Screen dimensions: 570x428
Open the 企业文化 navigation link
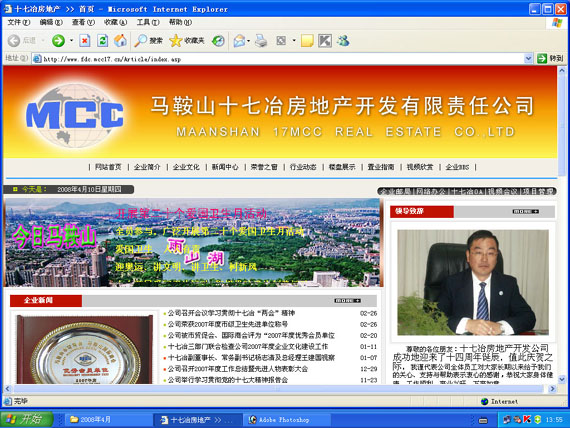coord(186,167)
